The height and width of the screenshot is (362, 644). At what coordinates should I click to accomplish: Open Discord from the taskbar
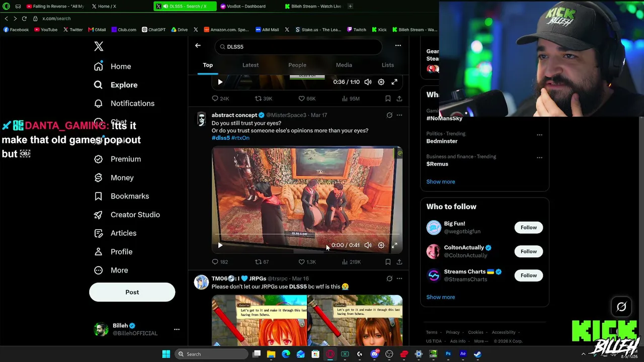click(374, 354)
